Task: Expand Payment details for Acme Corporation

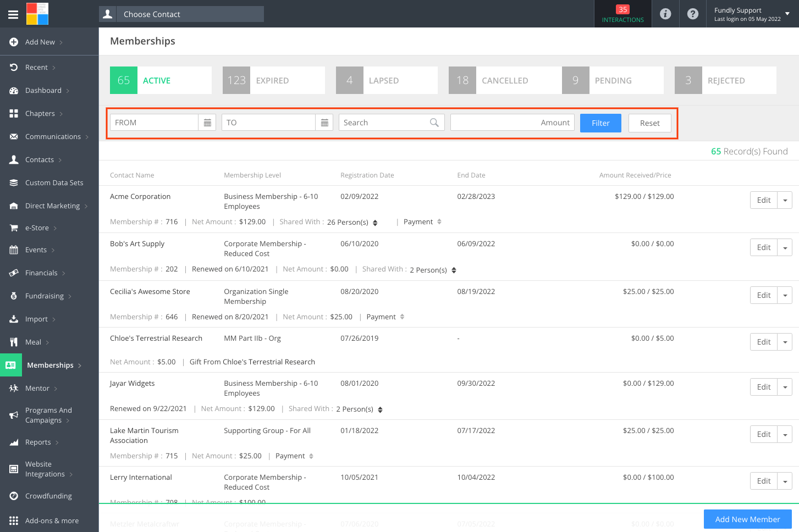Action: [439, 221]
